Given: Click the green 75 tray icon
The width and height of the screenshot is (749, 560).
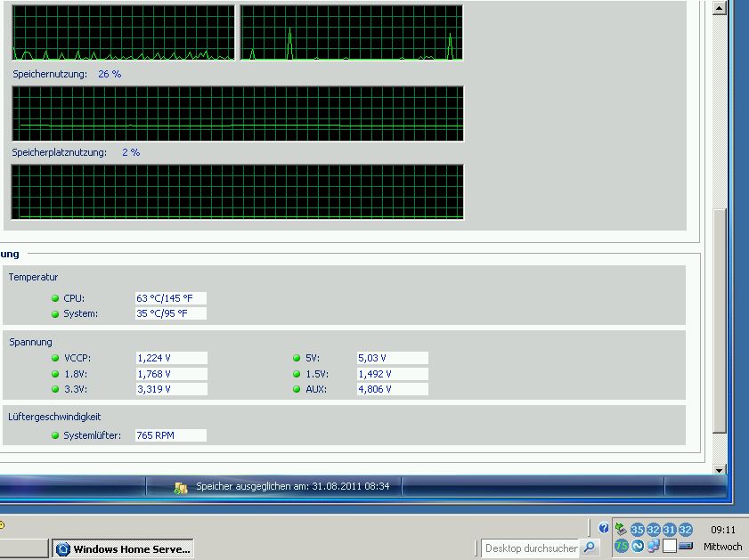Looking at the screenshot, I should [x=621, y=546].
